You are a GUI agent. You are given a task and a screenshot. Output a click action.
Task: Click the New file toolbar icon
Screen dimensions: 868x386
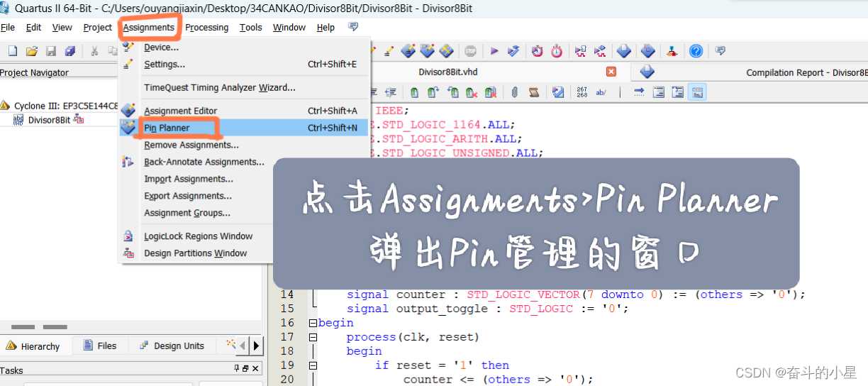(12, 51)
